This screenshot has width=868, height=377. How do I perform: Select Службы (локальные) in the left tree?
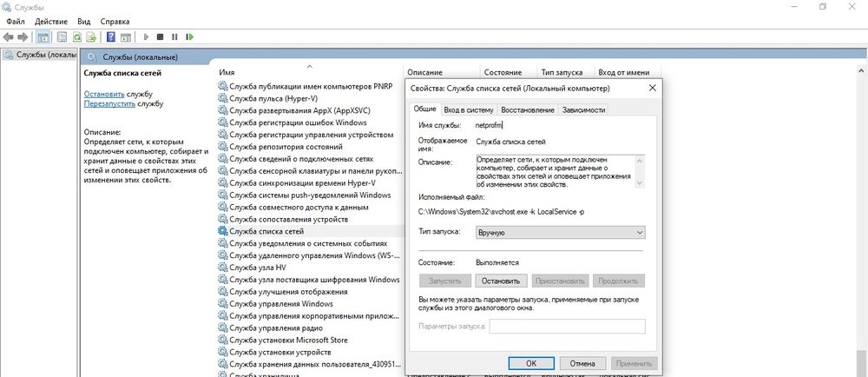[39, 56]
